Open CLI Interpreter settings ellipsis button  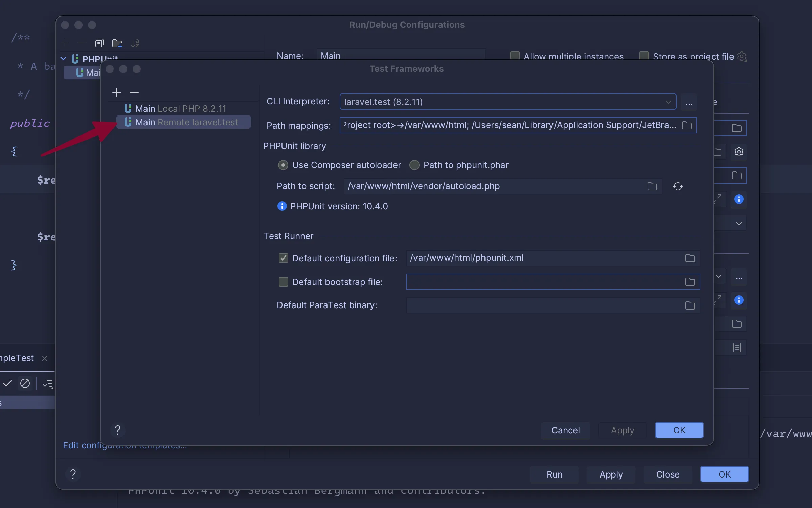click(x=689, y=102)
